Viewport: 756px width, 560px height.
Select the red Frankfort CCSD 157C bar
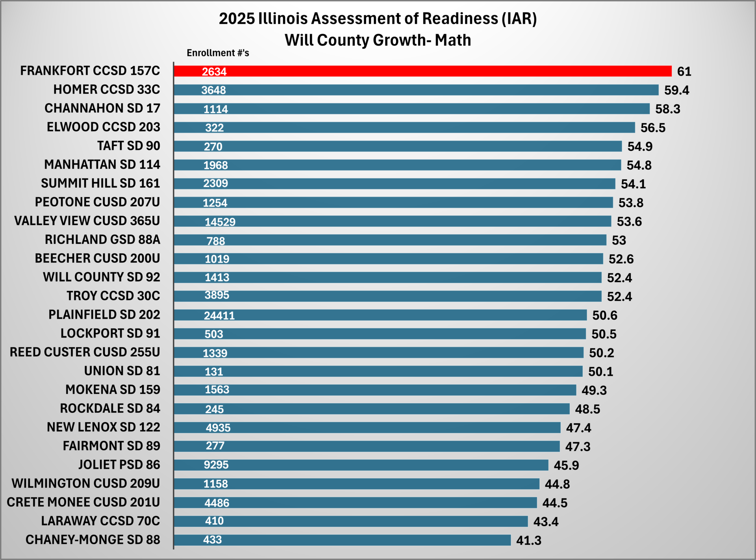pos(422,71)
